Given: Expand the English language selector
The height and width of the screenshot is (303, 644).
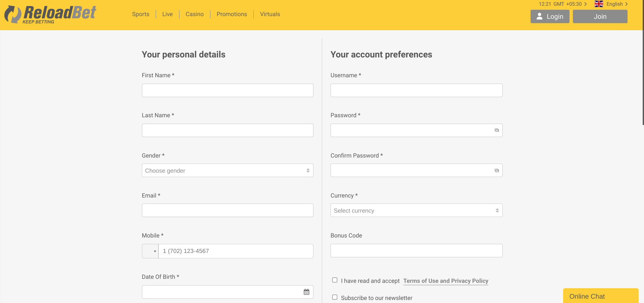Looking at the screenshot, I should pyautogui.click(x=617, y=4).
